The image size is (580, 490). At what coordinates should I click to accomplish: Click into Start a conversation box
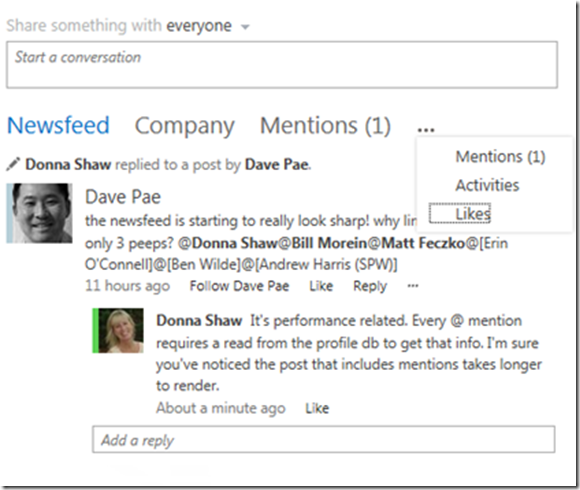pyautogui.click(x=282, y=65)
